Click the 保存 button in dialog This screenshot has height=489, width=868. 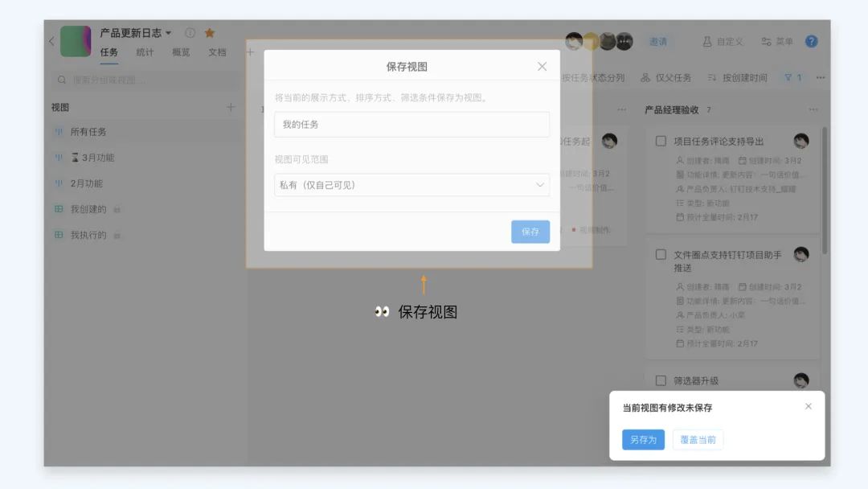(x=530, y=232)
